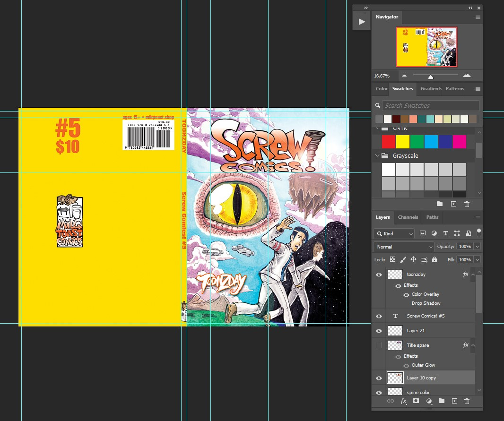Screen dimensions: 504x421
Task: Click the link layers icon
Action: 390,401
